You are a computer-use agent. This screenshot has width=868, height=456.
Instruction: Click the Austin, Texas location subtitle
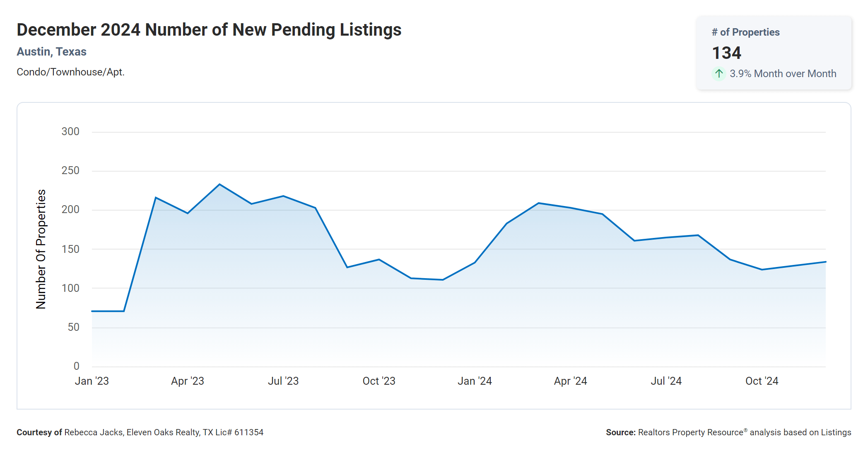pyautogui.click(x=51, y=52)
